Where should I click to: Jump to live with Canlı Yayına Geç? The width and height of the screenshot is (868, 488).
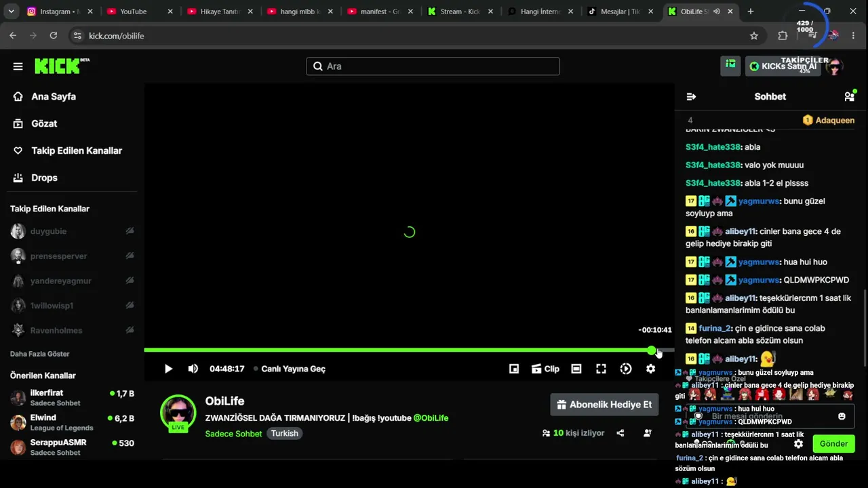(290, 369)
